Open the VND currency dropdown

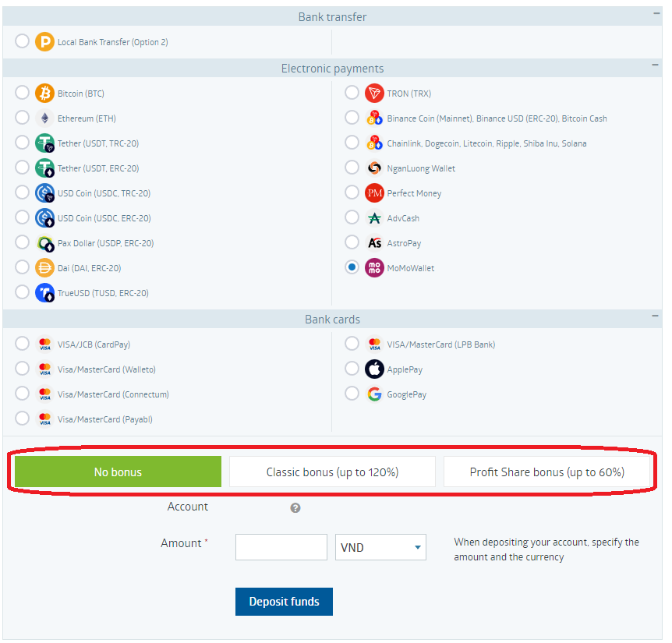[x=380, y=547]
